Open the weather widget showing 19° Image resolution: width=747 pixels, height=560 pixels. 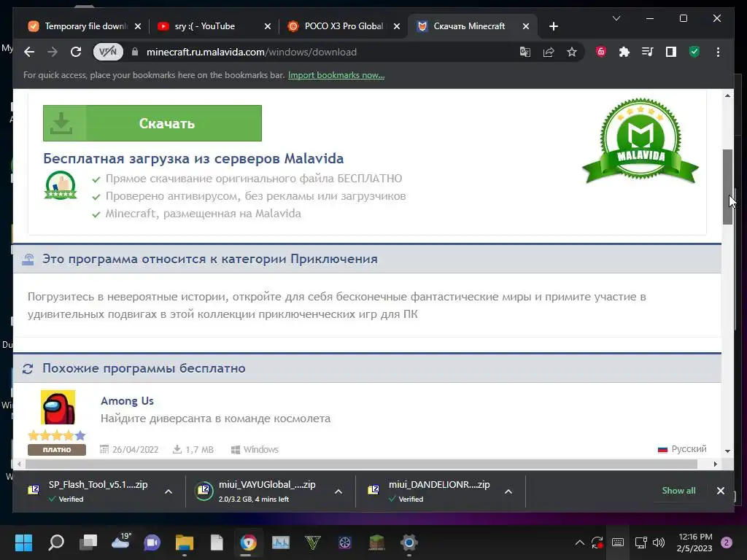pyautogui.click(x=120, y=542)
